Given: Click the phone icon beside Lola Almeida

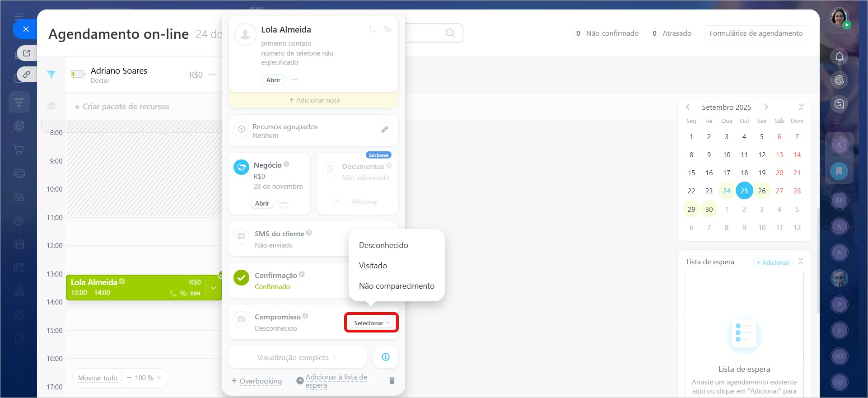Looking at the screenshot, I should (x=372, y=29).
